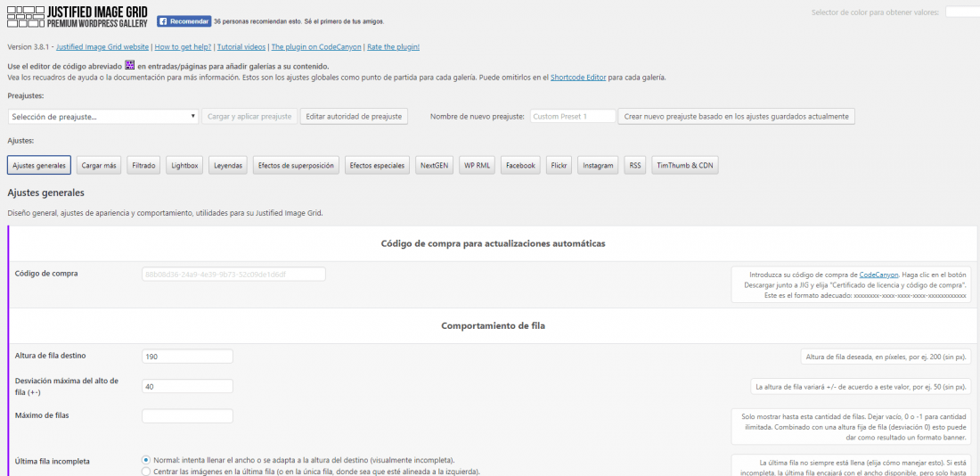Click the 'Código de compra' input field
Screen dimensions: 980x476
point(233,274)
